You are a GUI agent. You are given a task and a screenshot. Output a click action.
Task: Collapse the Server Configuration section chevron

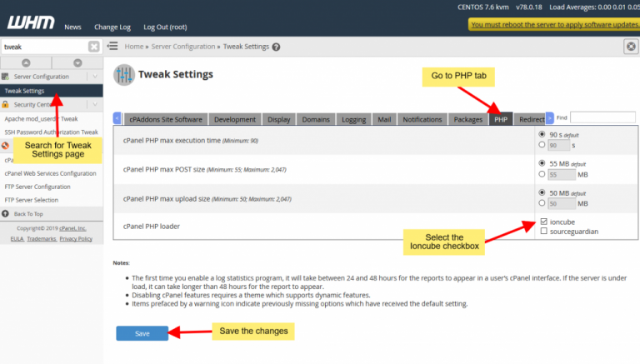96,77
